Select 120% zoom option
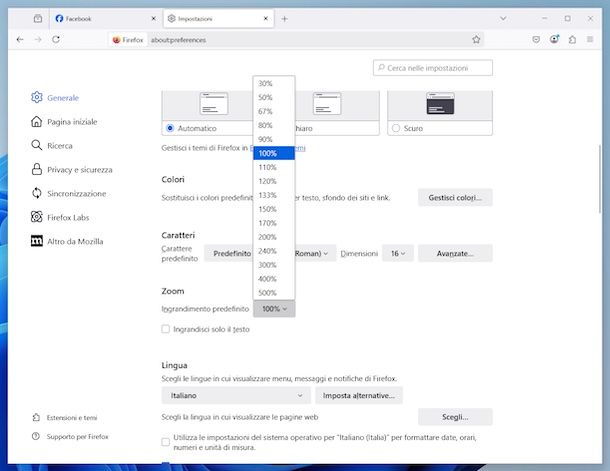610x471 pixels. [274, 181]
